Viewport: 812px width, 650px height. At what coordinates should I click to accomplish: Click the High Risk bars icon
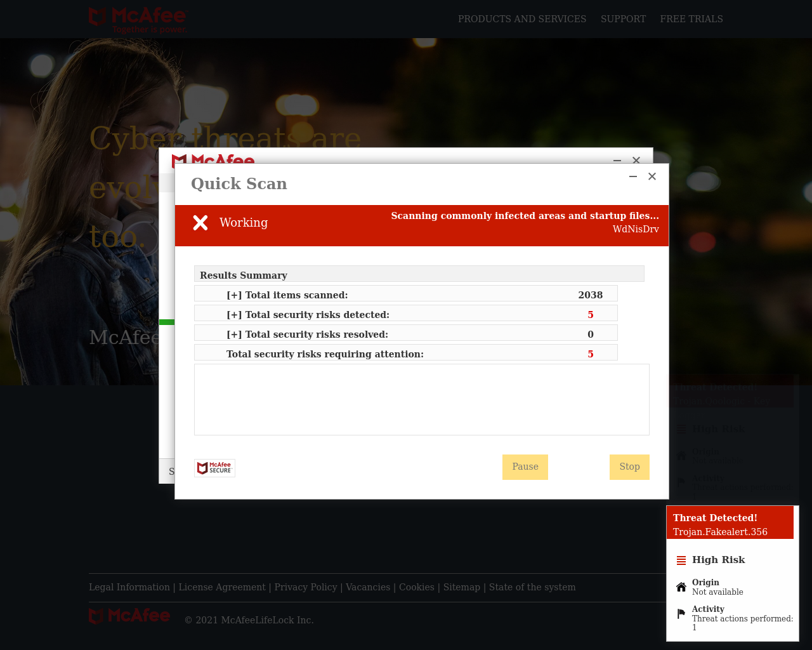(x=681, y=560)
